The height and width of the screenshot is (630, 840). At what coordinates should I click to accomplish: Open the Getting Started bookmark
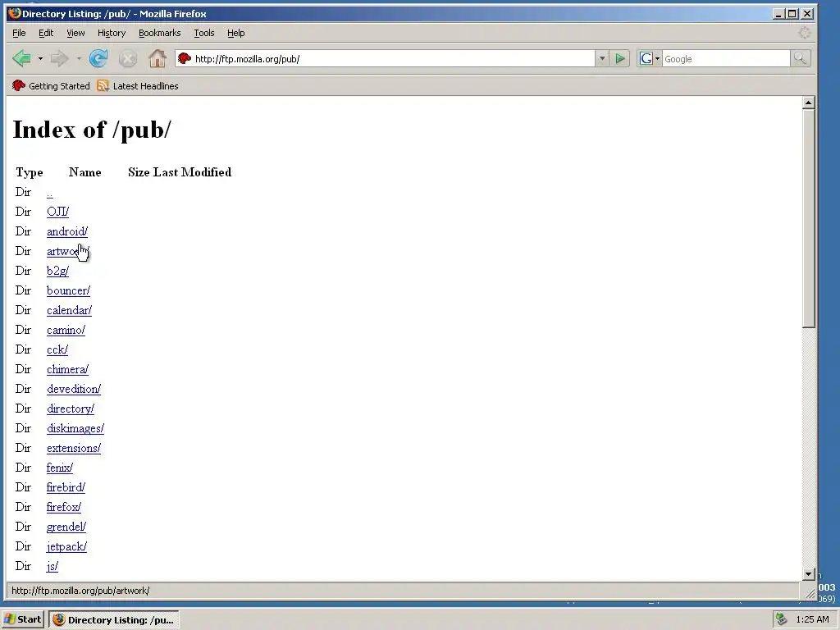(51, 85)
